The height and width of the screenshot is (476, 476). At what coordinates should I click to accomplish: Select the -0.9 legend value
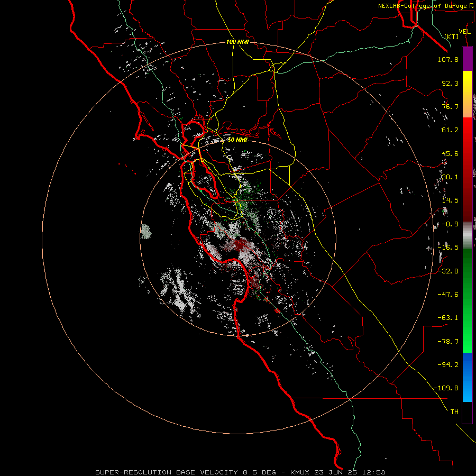450,224
